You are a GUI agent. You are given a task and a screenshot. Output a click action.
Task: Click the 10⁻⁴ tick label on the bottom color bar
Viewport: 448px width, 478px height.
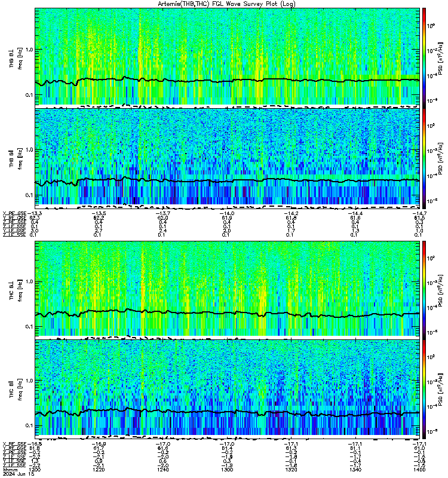click(x=431, y=407)
